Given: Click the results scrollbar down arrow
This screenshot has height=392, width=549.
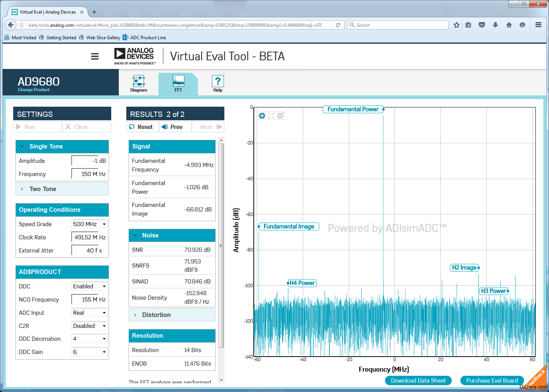Looking at the screenshot, I should (x=221, y=380).
